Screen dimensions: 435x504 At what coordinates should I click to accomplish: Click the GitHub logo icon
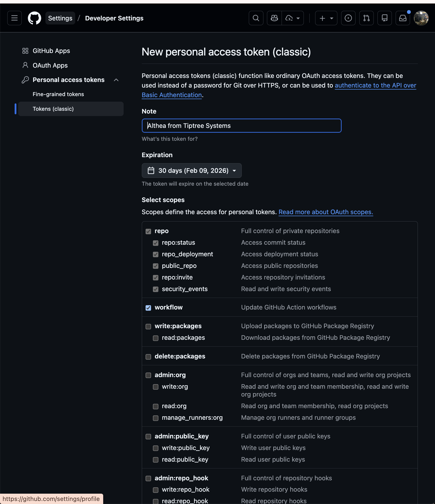[x=34, y=18]
